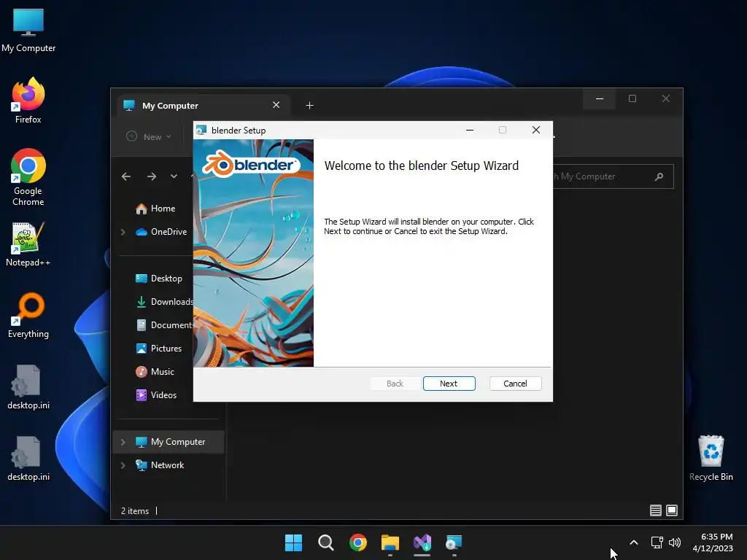
Task: Minimize the blender Setup window
Action: coord(470,130)
